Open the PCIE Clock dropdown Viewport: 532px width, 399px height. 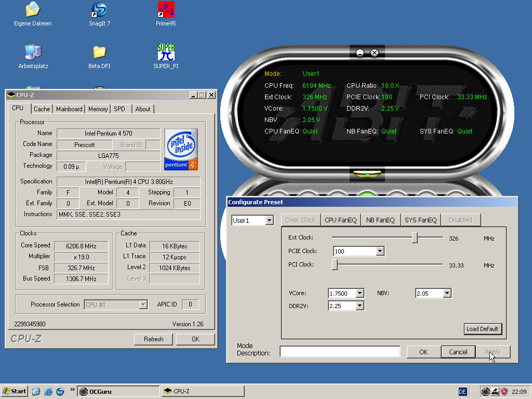point(380,251)
